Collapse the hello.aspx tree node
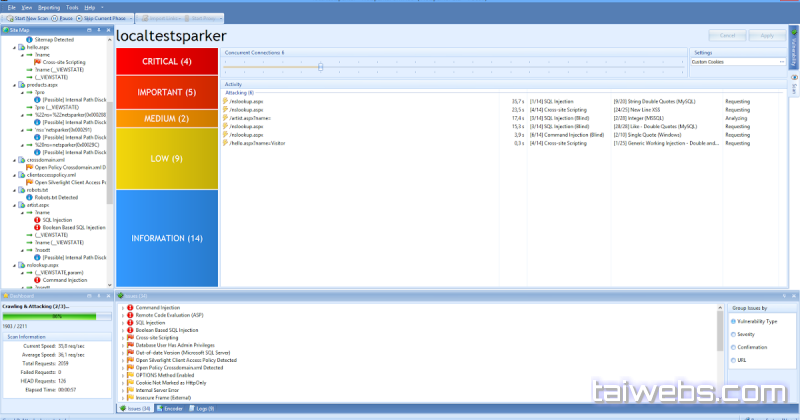Viewport: 800px width, 420px height. click(x=15, y=47)
